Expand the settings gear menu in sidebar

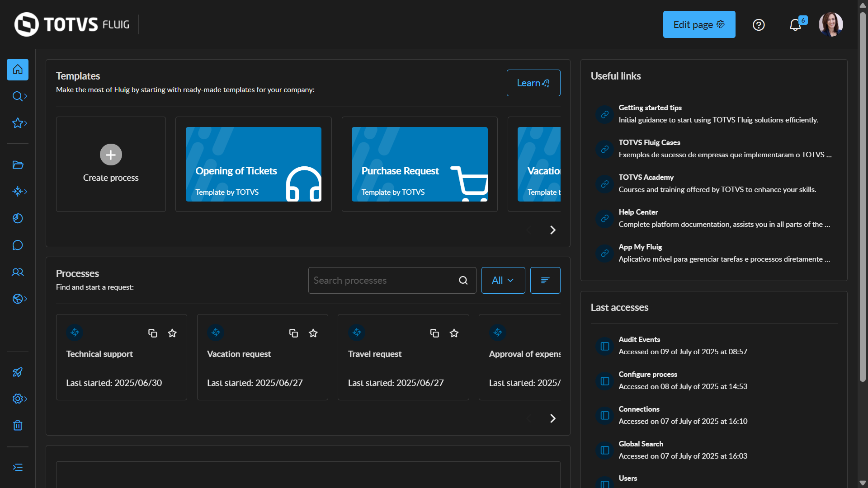(19, 399)
